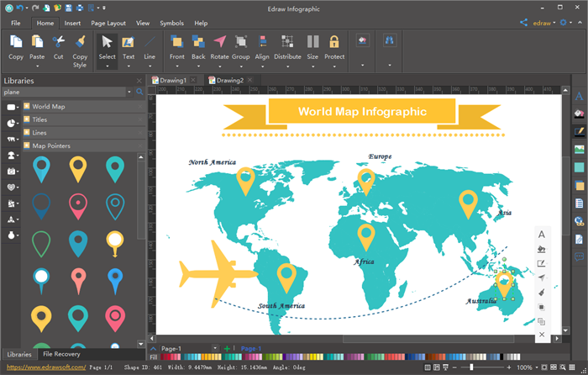
Task: Open the File Recovery panel tab
Action: point(61,354)
